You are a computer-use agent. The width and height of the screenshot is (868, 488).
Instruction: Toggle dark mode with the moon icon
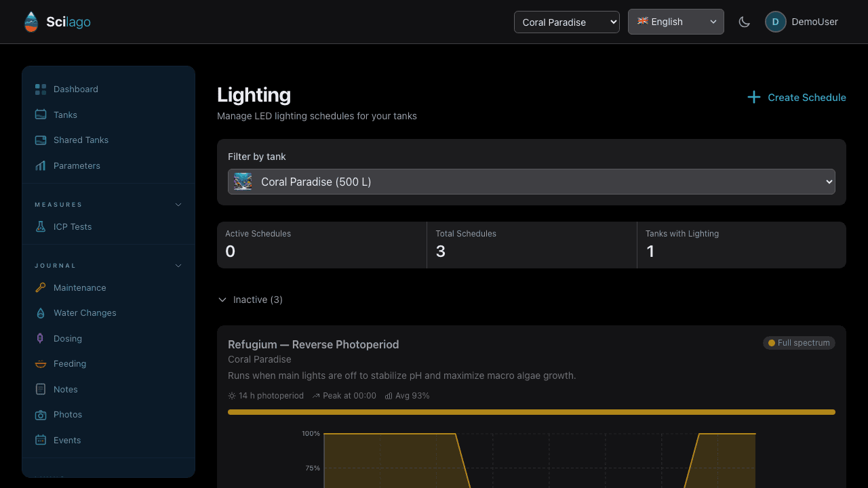pos(745,22)
